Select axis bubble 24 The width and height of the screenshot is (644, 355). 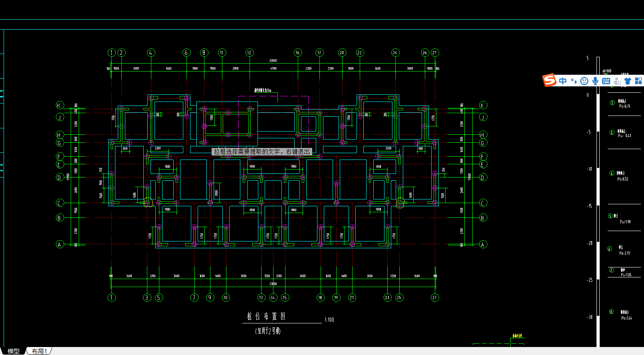(x=395, y=52)
